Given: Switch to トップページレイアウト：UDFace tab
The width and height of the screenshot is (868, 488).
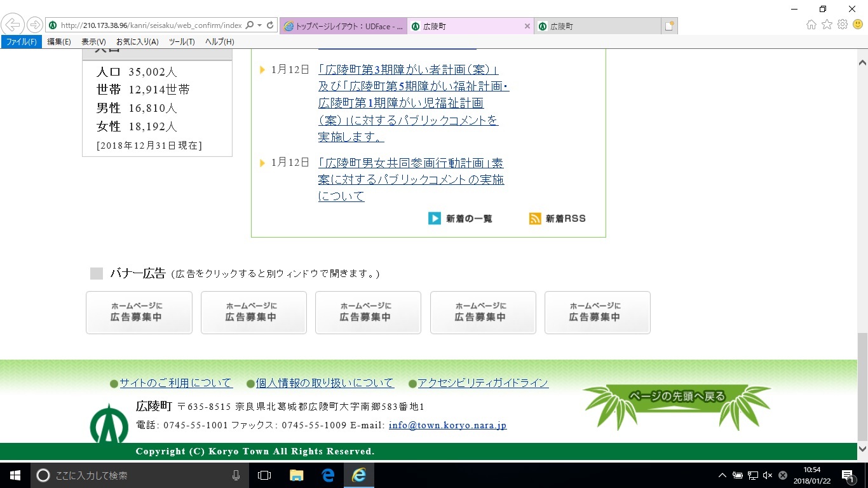Looking at the screenshot, I should tap(343, 26).
